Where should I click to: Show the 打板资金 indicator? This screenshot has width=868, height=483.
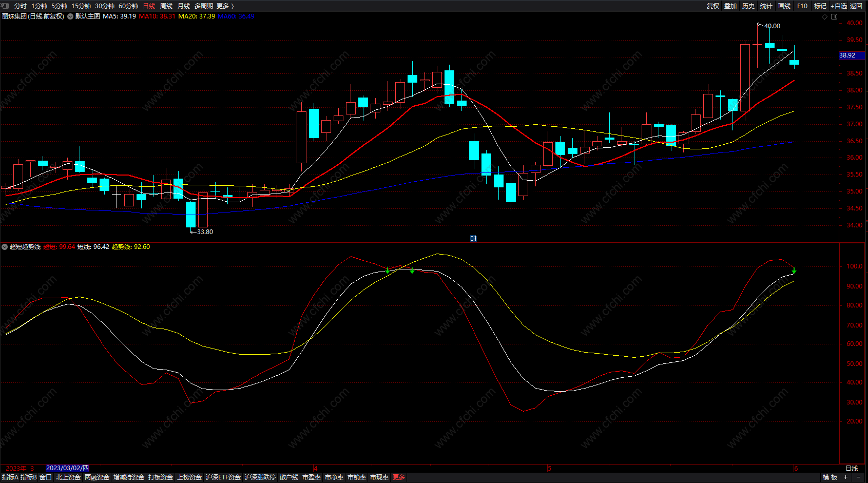coord(161,477)
